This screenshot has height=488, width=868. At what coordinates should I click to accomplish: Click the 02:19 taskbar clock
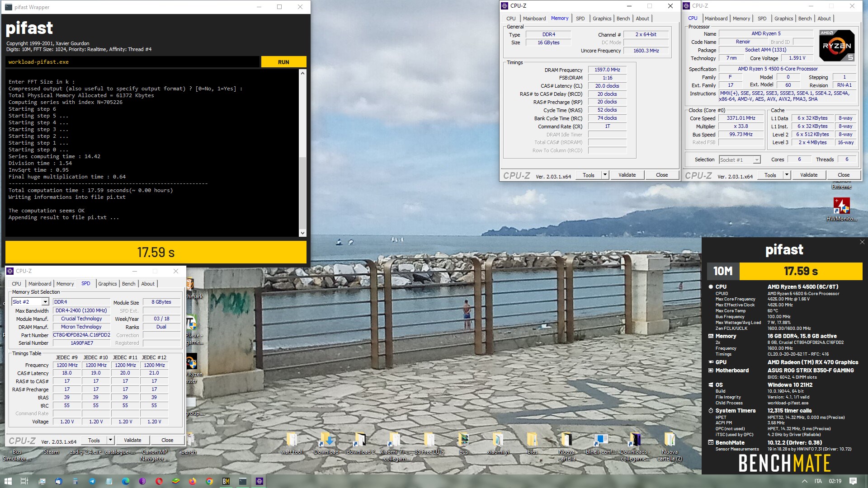coord(835,481)
